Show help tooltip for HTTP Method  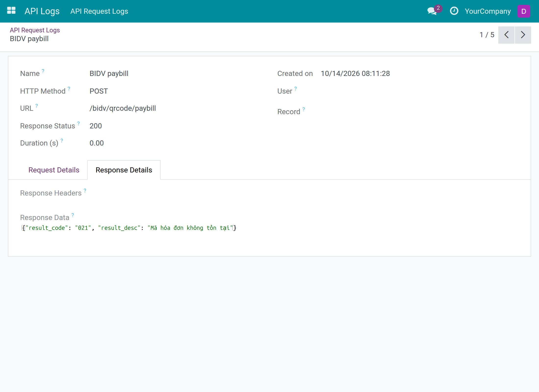tap(69, 89)
